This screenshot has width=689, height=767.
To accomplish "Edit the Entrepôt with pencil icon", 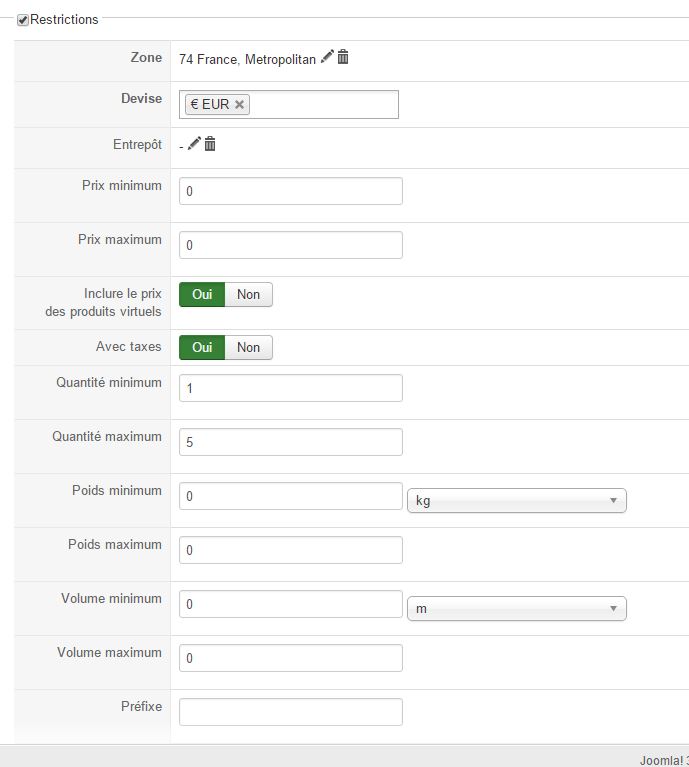I will pos(194,144).
